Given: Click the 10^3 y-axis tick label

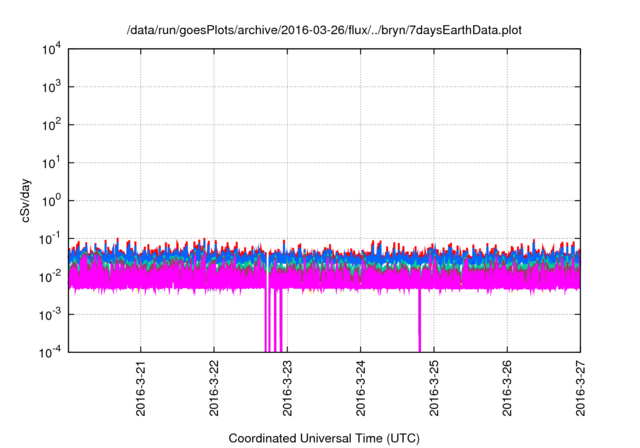Looking at the screenshot, I should coord(51,87).
